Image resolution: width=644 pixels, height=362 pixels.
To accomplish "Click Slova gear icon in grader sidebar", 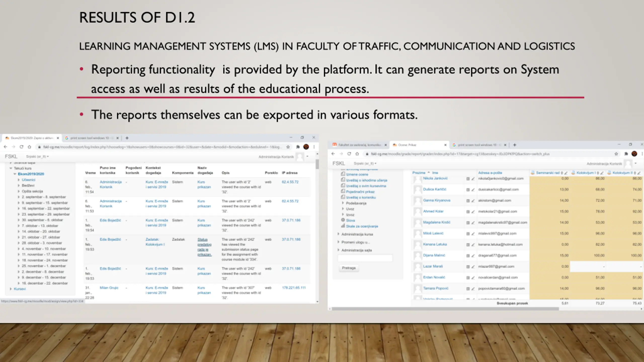I will 343,220.
